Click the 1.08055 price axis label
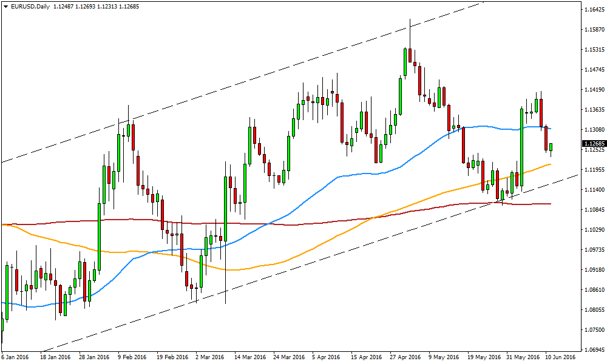 [x=594, y=310]
